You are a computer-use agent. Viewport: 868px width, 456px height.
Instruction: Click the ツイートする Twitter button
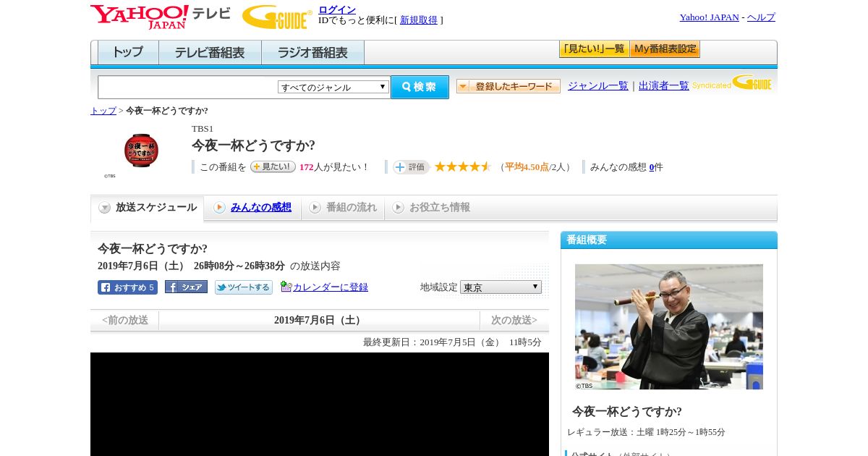pyautogui.click(x=244, y=287)
